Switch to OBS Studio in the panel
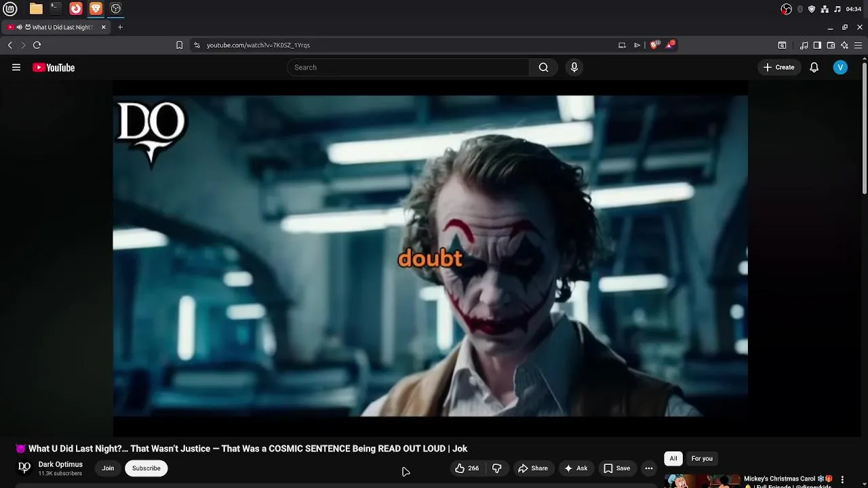Viewport: 868px width, 488px height. tap(116, 9)
